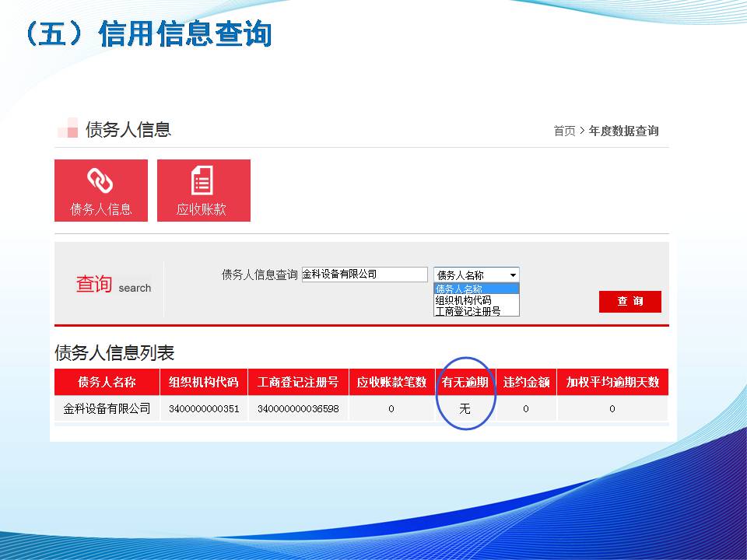The width and height of the screenshot is (747, 560).
Task: Select the 金科设备有限公司 table row cell
Action: click(107, 408)
